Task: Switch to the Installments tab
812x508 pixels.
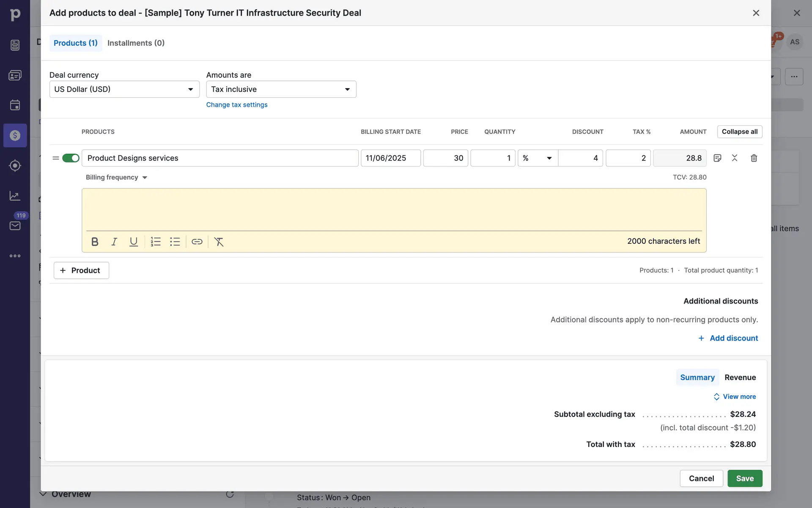Action: pos(136,43)
